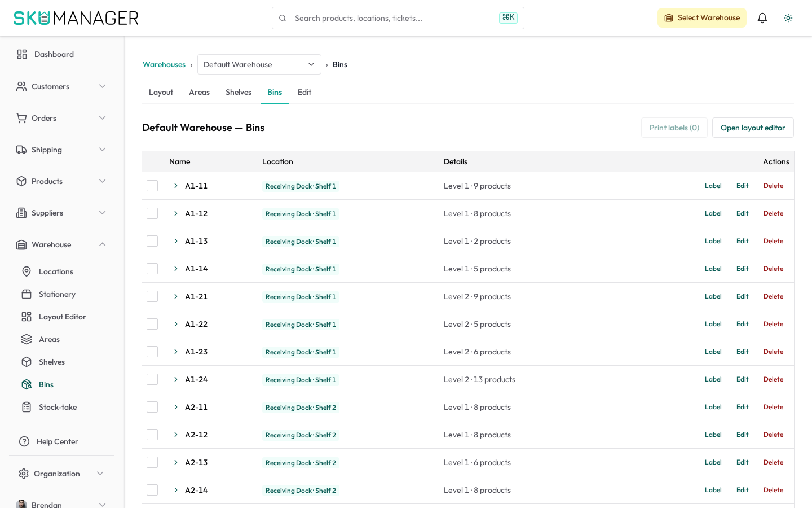Click the Help Center question icon
812x508 pixels.
24,441
